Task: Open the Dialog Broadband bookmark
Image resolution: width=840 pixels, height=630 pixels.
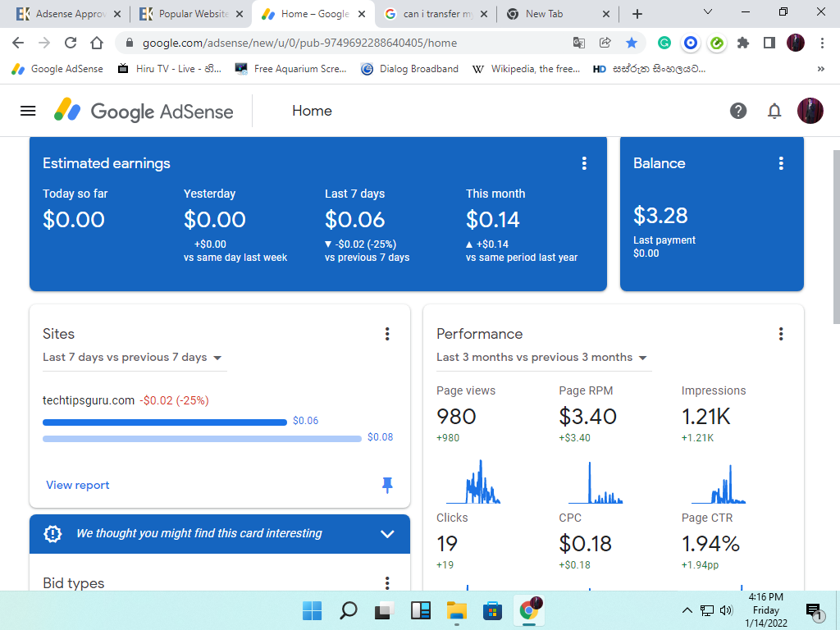Action: [x=410, y=69]
